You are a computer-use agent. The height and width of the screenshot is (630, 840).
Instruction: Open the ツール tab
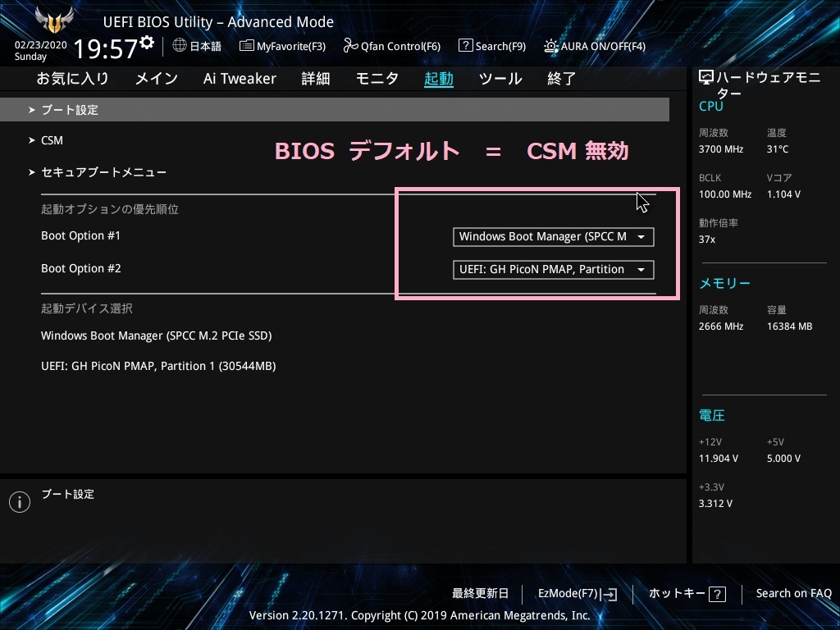[500, 79]
